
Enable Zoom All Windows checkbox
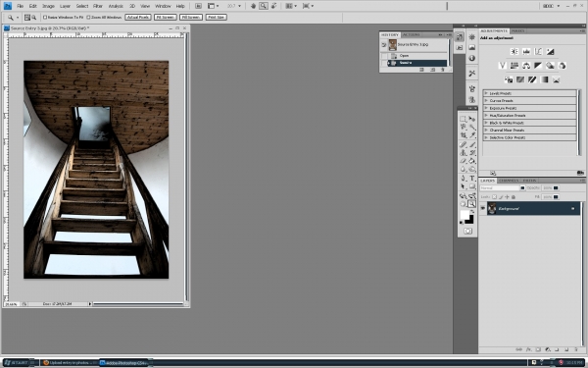click(88, 17)
